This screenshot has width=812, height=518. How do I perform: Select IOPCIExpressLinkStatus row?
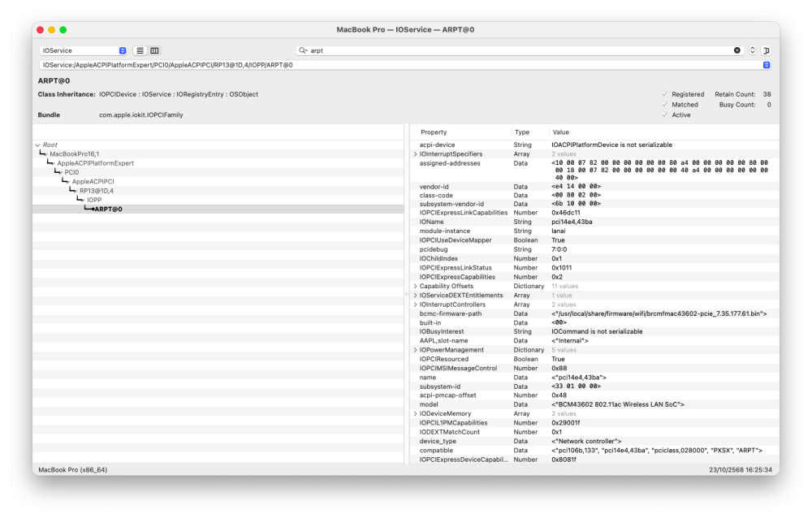click(594, 268)
